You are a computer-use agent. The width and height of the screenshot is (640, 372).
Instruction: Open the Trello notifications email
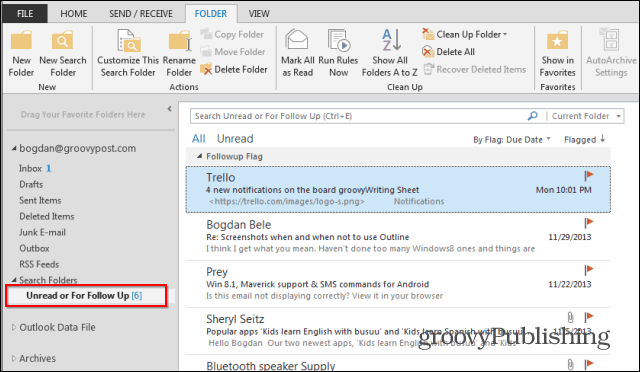tap(398, 189)
